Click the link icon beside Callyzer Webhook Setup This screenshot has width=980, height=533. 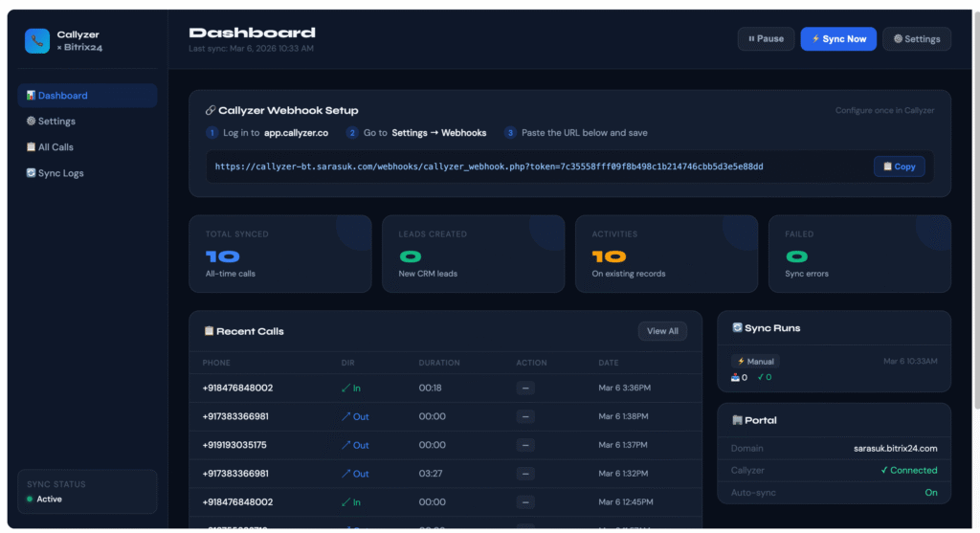[x=210, y=111]
